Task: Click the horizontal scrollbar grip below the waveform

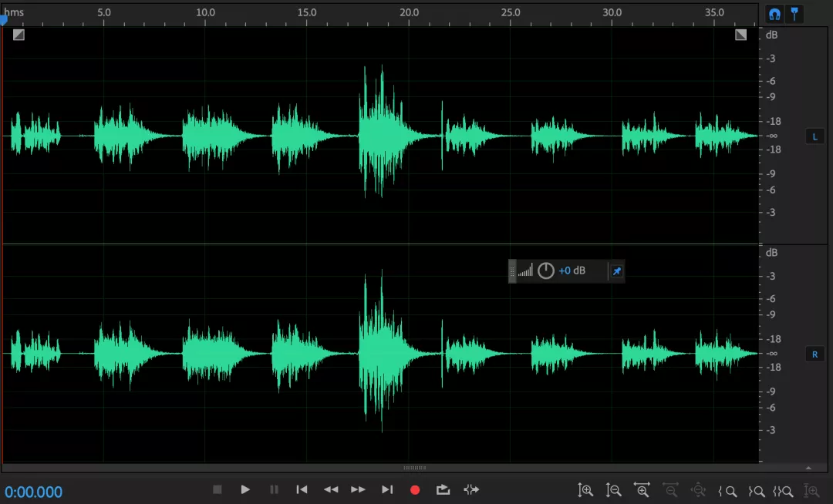Action: 414,468
